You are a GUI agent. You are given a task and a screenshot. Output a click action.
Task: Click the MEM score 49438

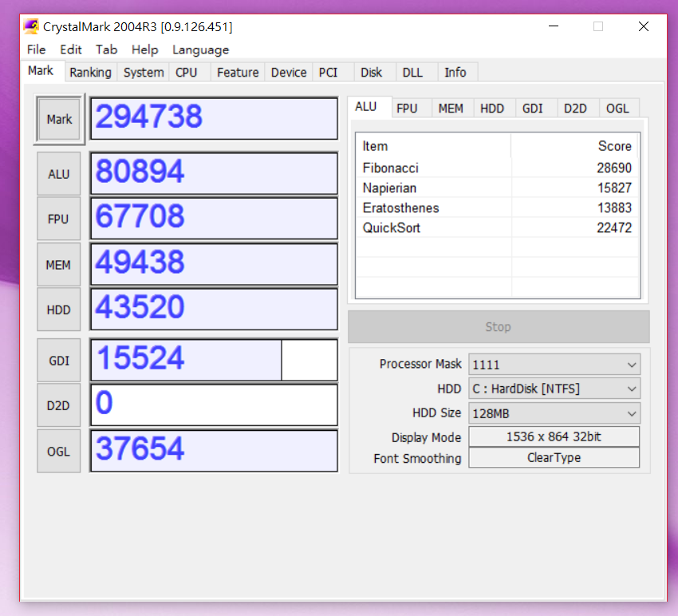pyautogui.click(x=214, y=264)
